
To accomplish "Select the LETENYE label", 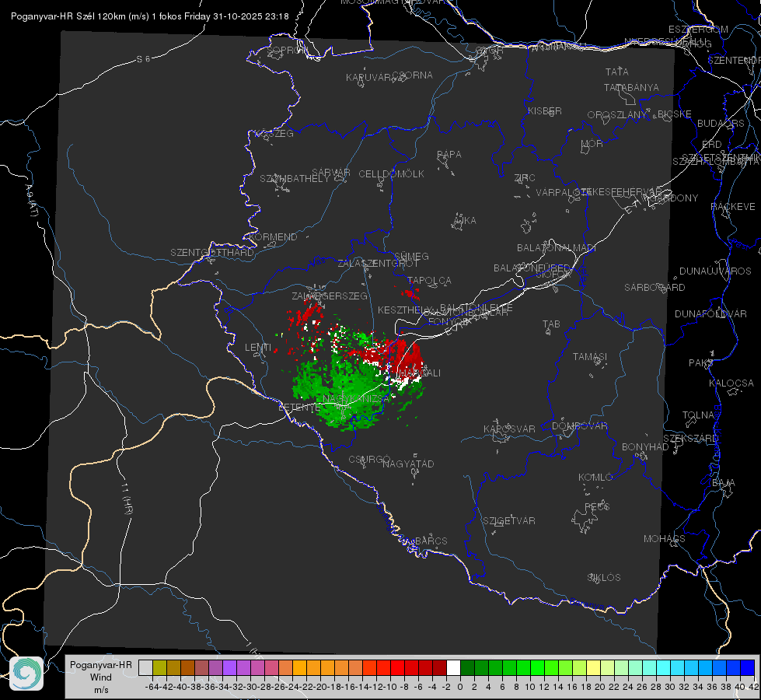I will coord(299,408).
